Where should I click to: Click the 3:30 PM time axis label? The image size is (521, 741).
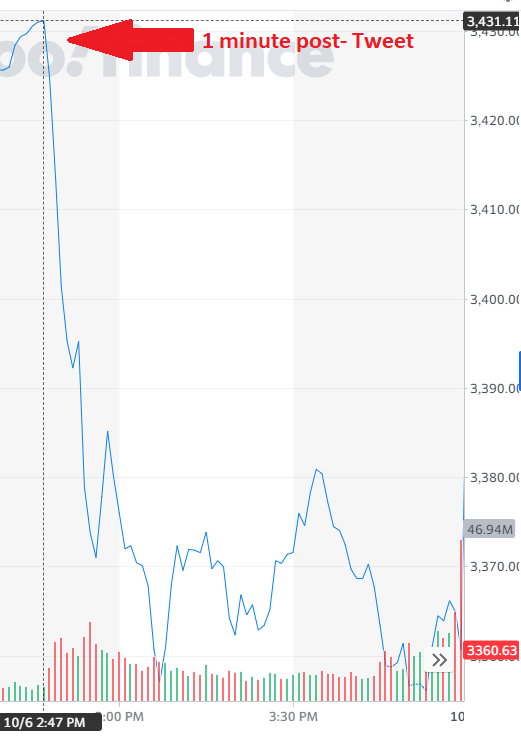click(x=293, y=717)
